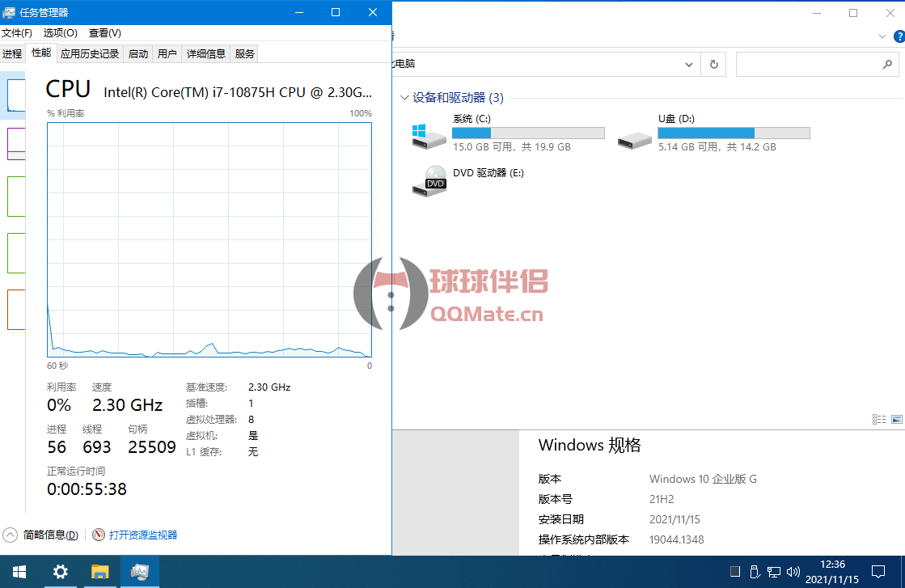
Task: Open the 选项(O) menu
Action: pyautogui.click(x=60, y=33)
